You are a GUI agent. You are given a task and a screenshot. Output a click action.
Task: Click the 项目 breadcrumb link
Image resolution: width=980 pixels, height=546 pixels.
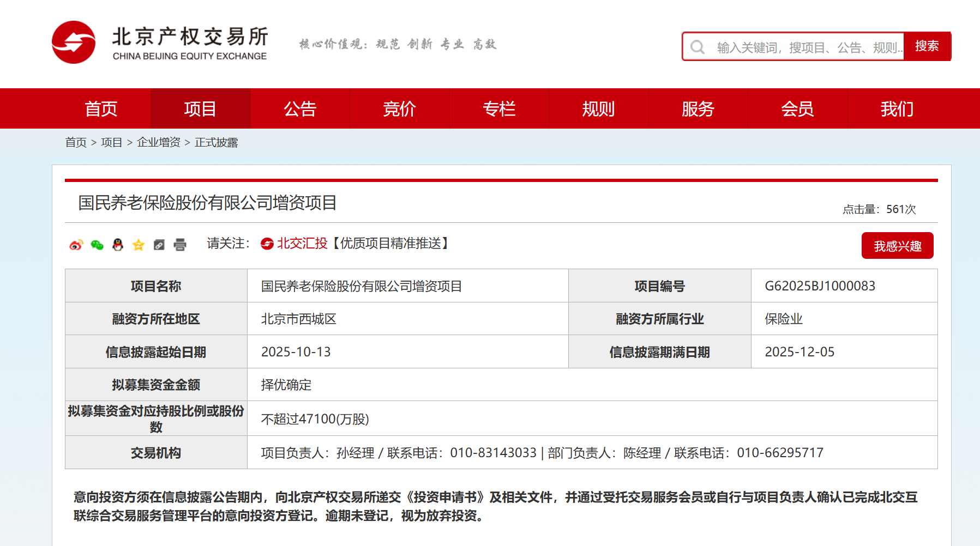click(x=112, y=142)
